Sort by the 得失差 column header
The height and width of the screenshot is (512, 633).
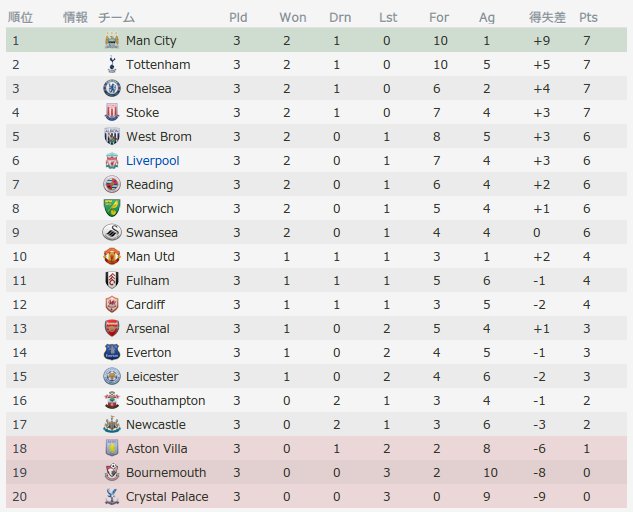click(x=547, y=17)
